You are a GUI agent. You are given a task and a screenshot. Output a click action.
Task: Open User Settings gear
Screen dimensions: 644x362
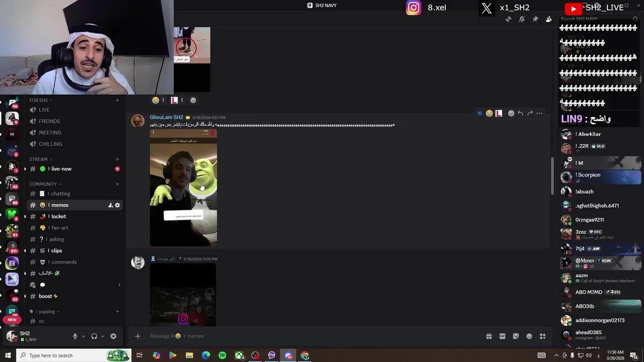(x=113, y=336)
